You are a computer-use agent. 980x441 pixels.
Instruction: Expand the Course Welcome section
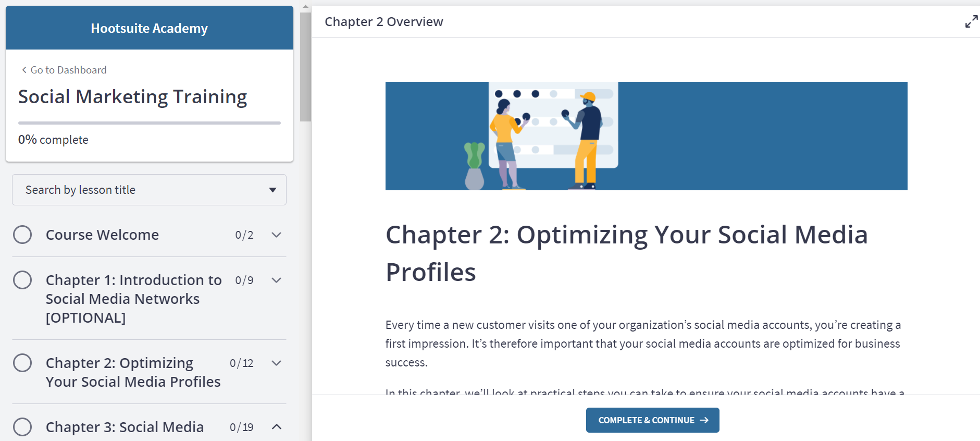pyautogui.click(x=276, y=235)
